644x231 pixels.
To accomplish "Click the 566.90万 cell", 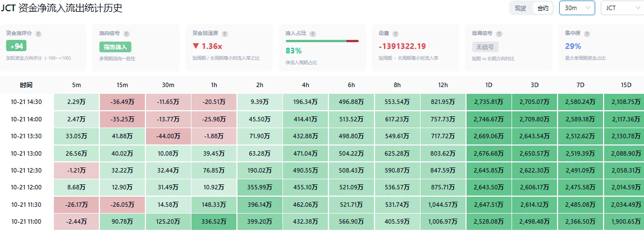I will click(x=351, y=221).
